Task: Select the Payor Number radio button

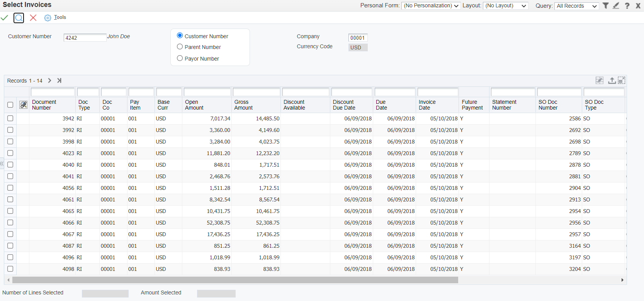Action: 180,58
